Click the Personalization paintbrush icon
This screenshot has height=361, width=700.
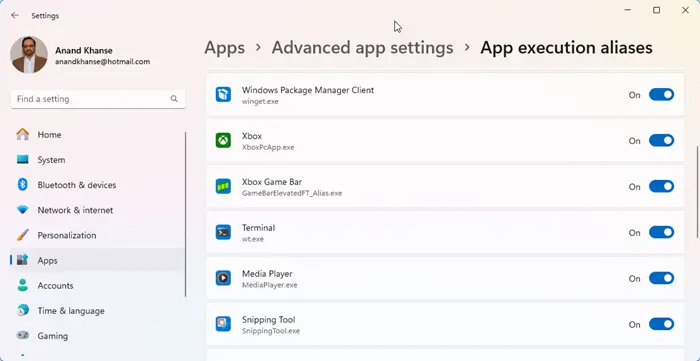point(22,235)
